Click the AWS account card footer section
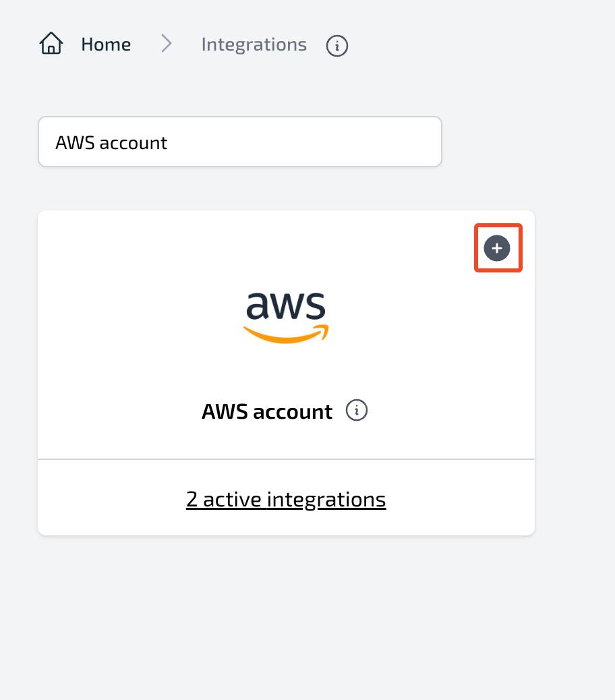The image size is (615, 700). point(286,497)
